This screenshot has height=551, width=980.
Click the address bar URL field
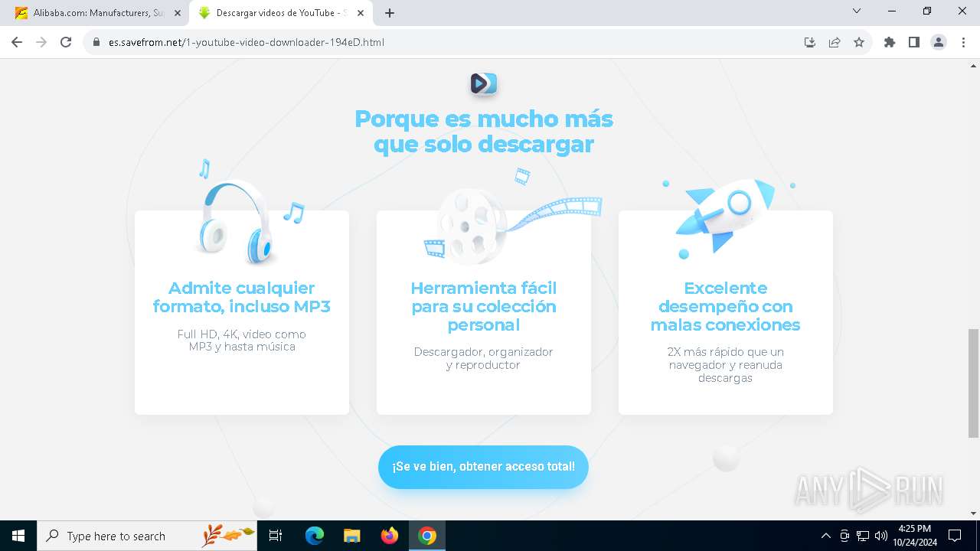click(x=452, y=42)
